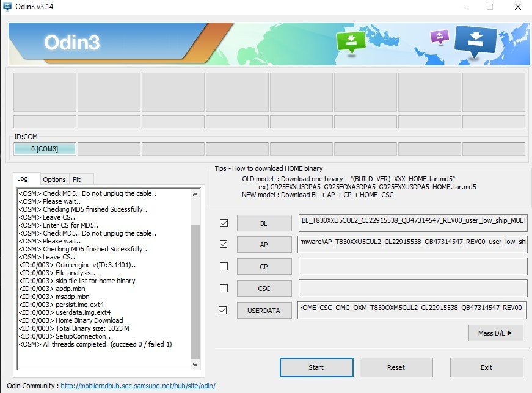532x393 pixels.
Task: Click the AP file browse button
Action: (264, 245)
